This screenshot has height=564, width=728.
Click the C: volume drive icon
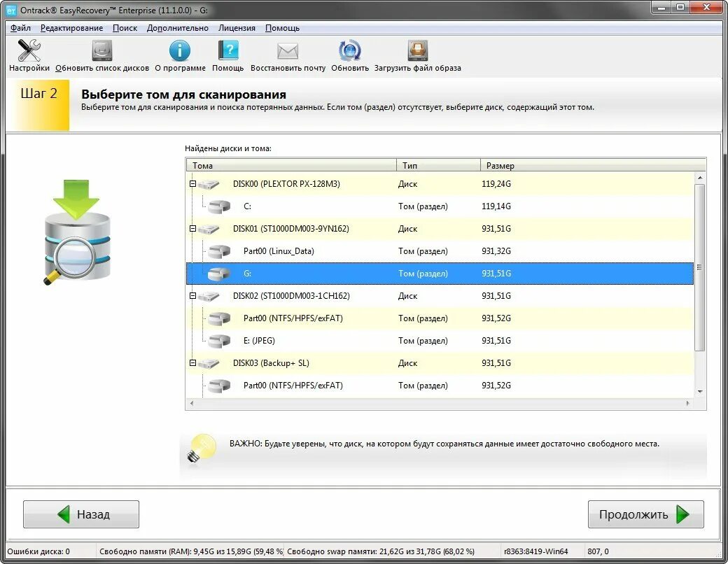(219, 206)
